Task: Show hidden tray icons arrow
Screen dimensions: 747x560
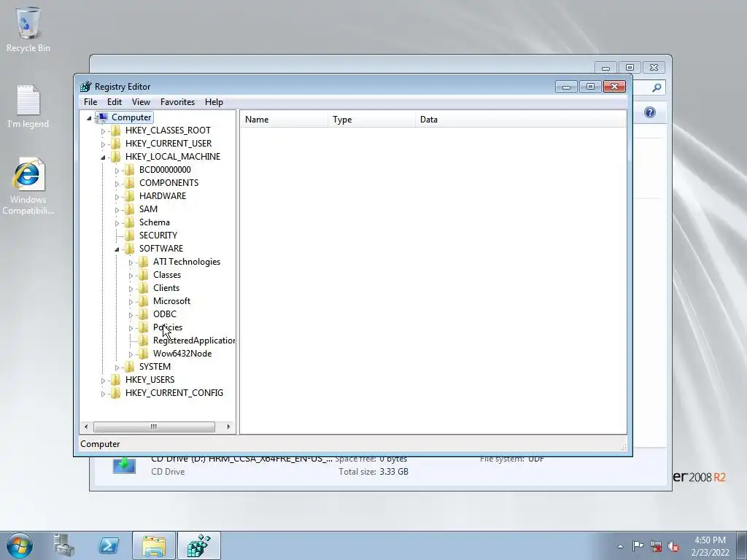Action: click(x=620, y=546)
